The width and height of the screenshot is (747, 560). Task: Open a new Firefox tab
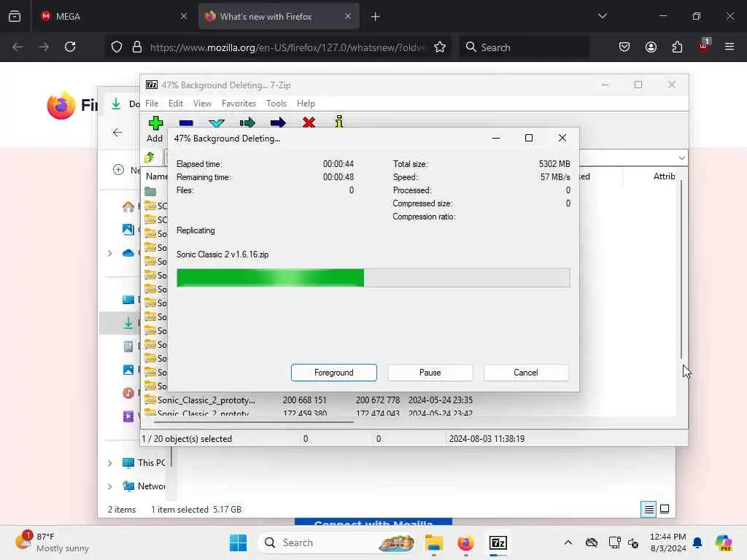pos(375,17)
